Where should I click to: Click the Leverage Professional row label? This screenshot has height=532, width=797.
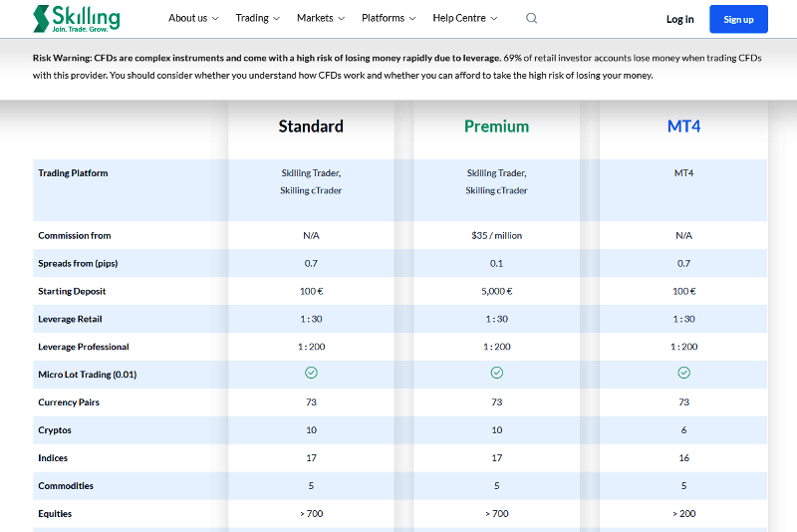click(84, 347)
